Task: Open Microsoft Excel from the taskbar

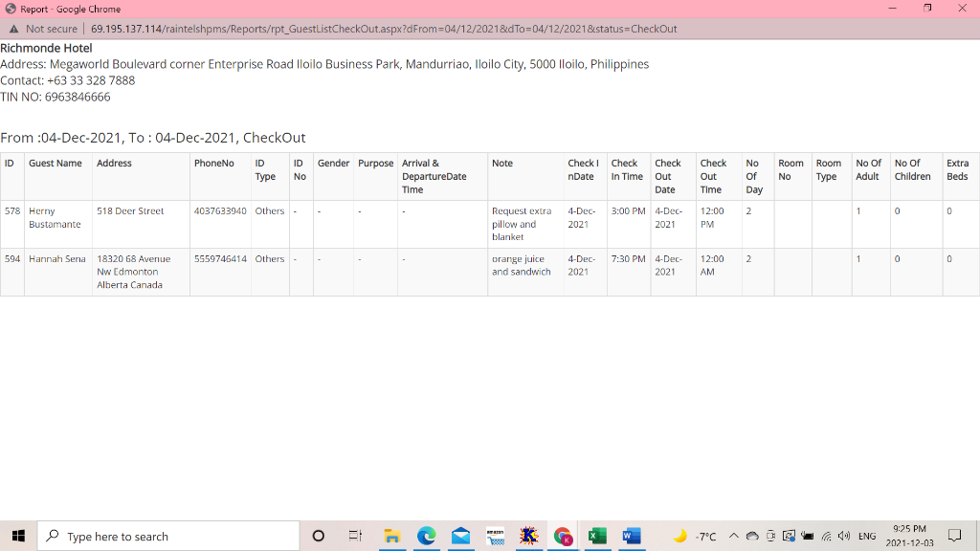Action: pos(597,536)
